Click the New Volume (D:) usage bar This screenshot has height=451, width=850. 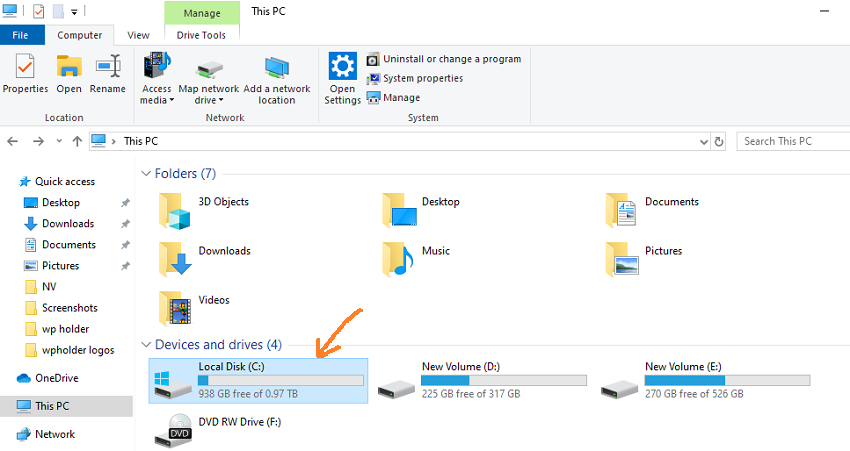point(504,381)
